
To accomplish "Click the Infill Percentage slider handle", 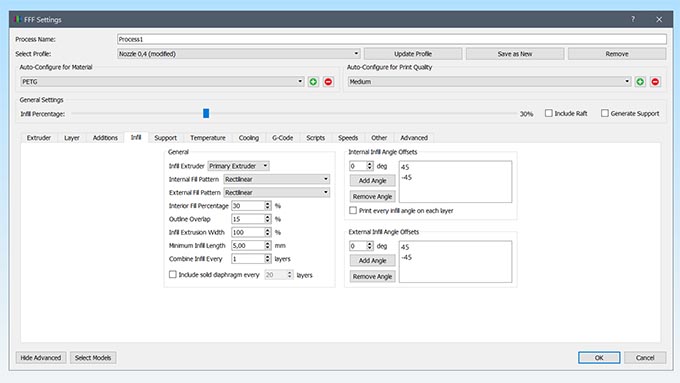I will (x=206, y=113).
